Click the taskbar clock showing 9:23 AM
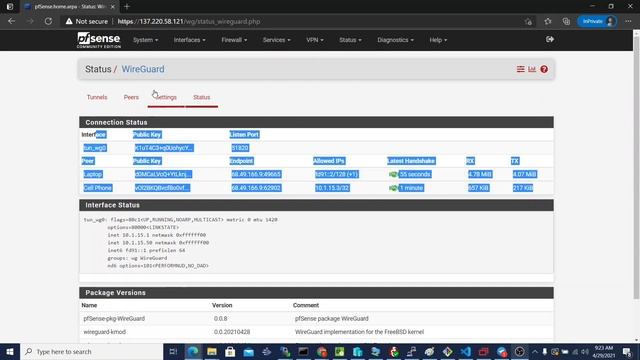 point(604,351)
